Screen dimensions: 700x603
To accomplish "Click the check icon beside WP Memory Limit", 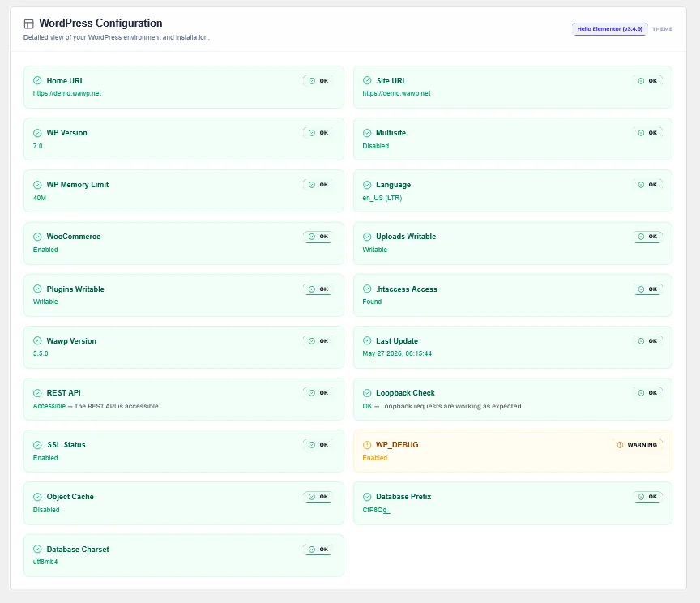I will click(x=37, y=185).
